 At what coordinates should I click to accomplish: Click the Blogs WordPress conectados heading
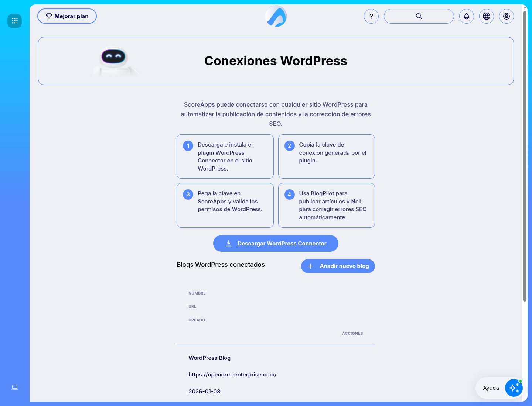(x=221, y=265)
